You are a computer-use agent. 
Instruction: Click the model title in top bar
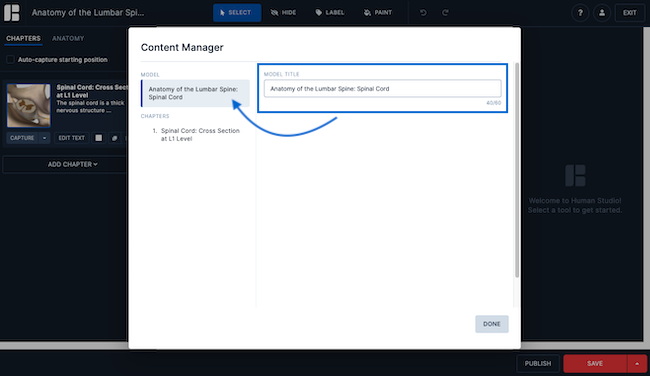88,12
